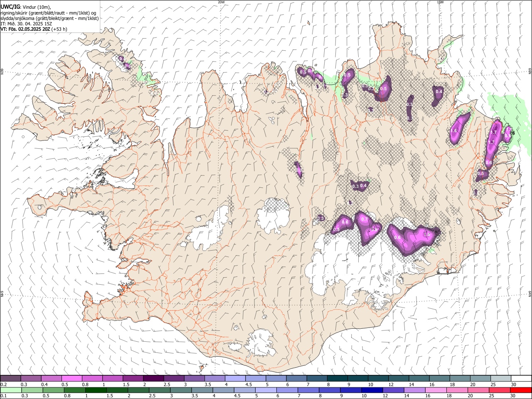Select lower violet swatch between 12 and 14
Screen dimensions: 532x399
pyautogui.click(x=394, y=390)
